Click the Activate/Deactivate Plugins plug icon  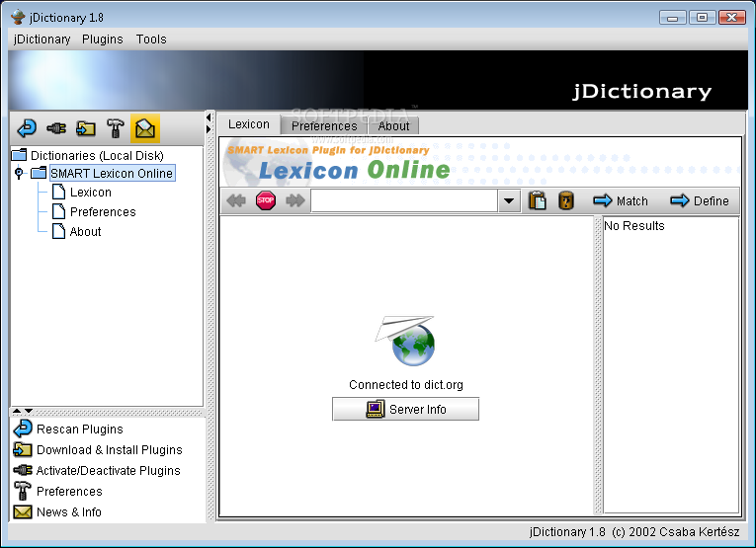pyautogui.click(x=23, y=470)
